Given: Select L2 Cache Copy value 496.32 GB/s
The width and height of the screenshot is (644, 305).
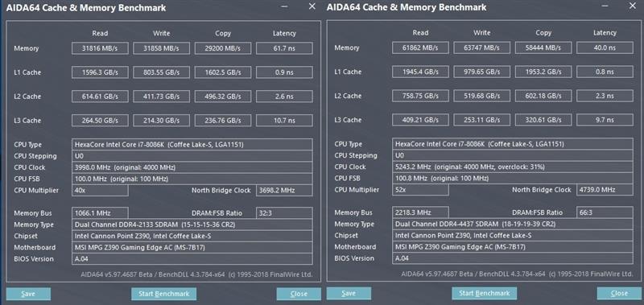Looking at the screenshot, I should tap(223, 97).
